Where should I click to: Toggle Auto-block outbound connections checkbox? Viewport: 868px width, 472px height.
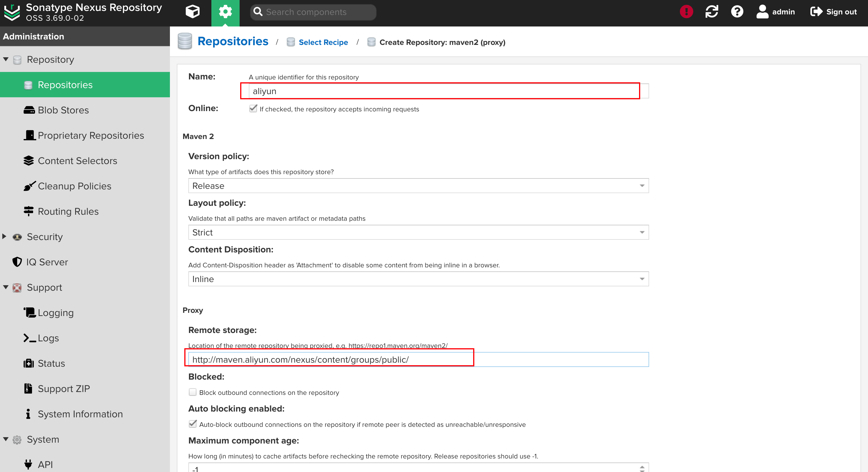pyautogui.click(x=192, y=424)
